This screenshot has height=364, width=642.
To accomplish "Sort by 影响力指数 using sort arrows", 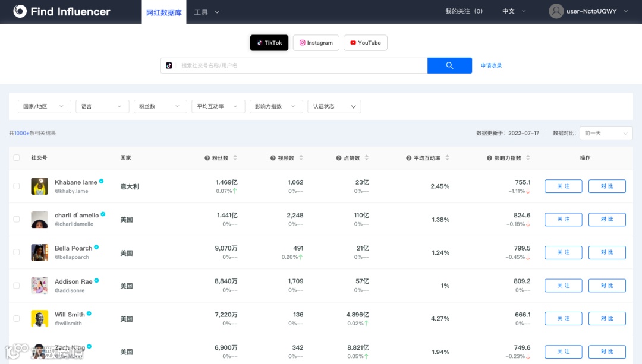I will pos(528,158).
